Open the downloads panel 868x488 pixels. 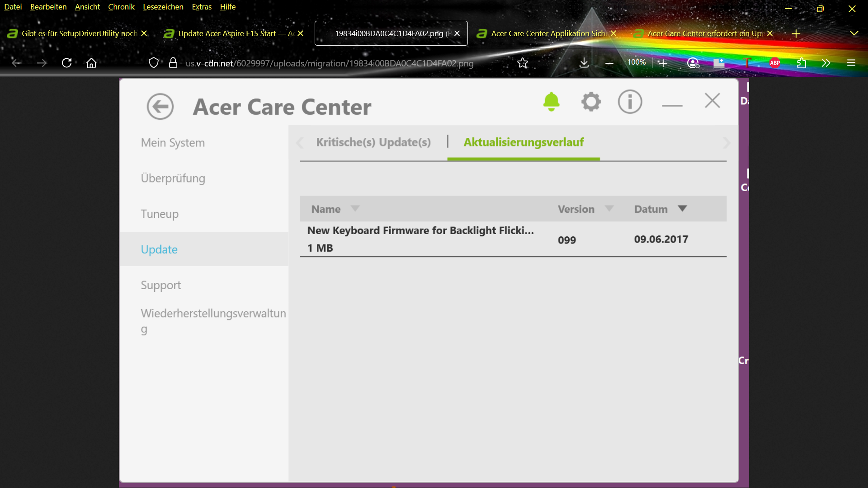coord(584,63)
